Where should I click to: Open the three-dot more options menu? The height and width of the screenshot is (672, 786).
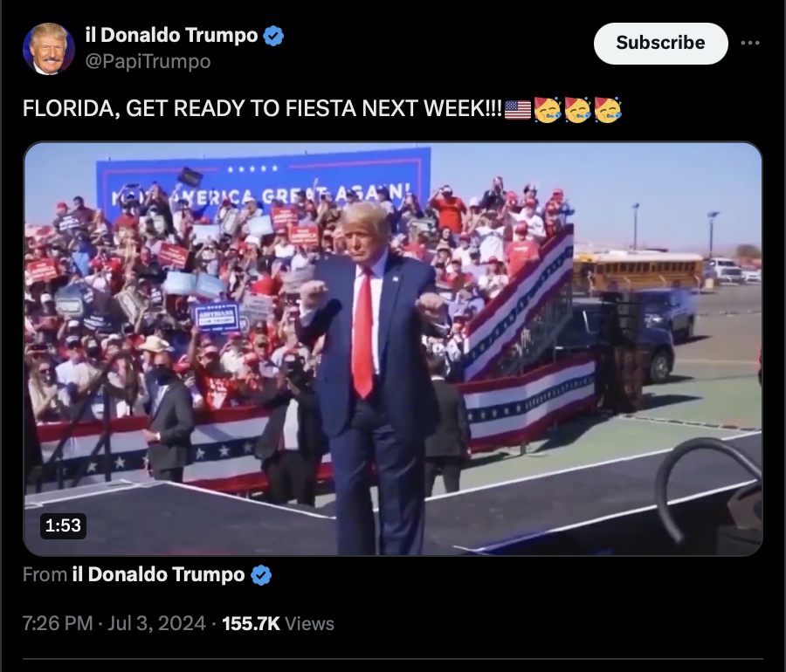click(x=750, y=43)
